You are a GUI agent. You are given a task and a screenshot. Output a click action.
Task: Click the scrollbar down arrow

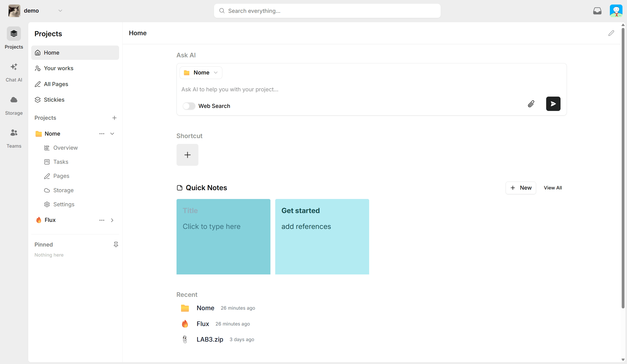click(623, 360)
